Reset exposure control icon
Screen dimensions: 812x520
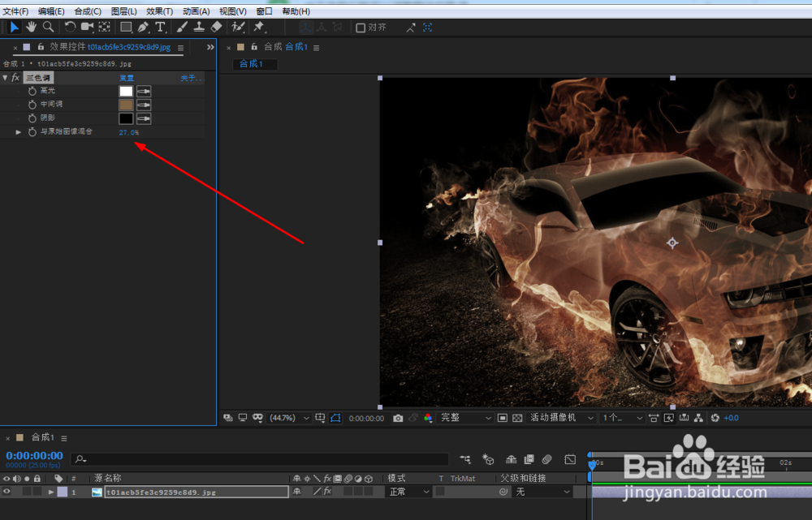715,418
